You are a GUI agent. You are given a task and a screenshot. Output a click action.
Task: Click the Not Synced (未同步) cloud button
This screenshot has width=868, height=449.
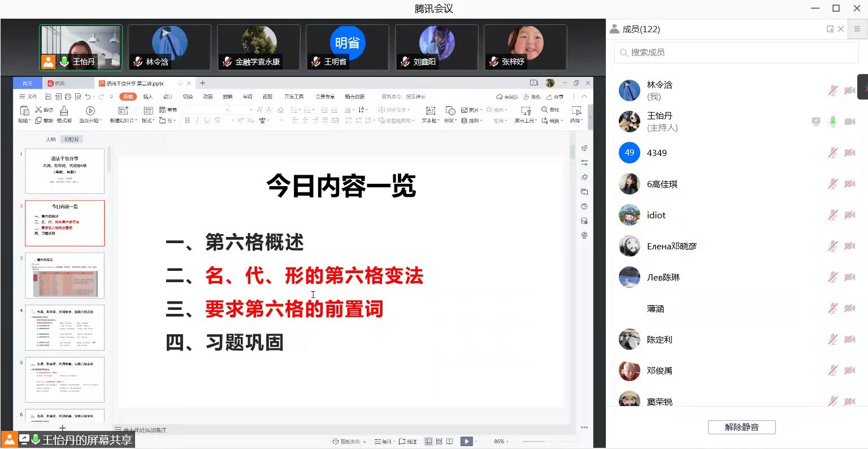507,97
